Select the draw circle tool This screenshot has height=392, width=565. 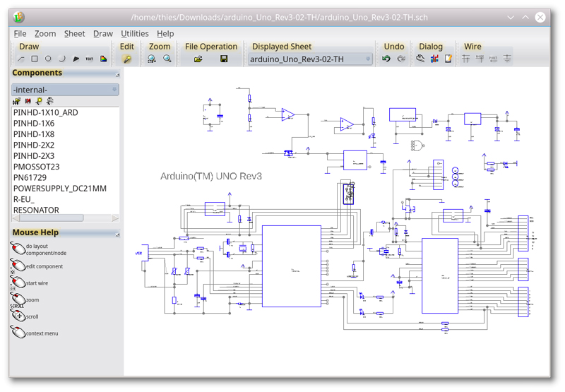pyautogui.click(x=48, y=59)
